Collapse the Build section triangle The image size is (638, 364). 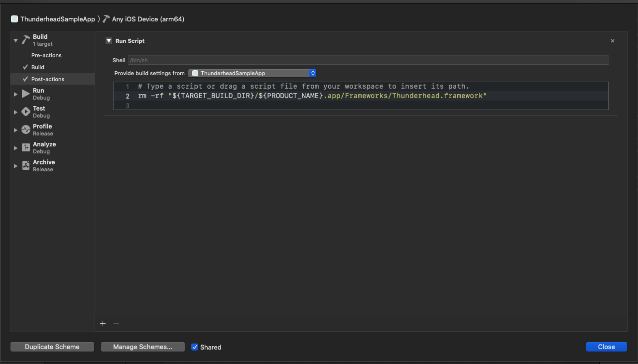(16, 40)
